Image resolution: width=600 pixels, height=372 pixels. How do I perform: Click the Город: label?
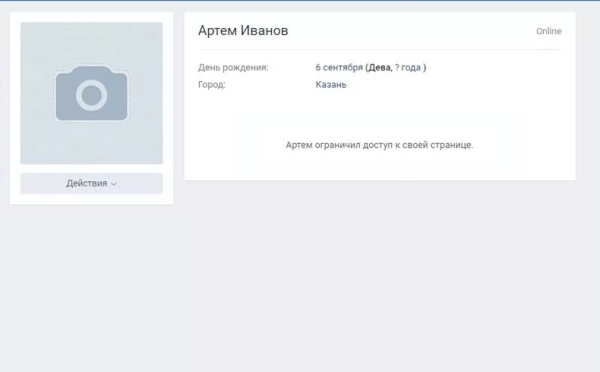pyautogui.click(x=212, y=85)
